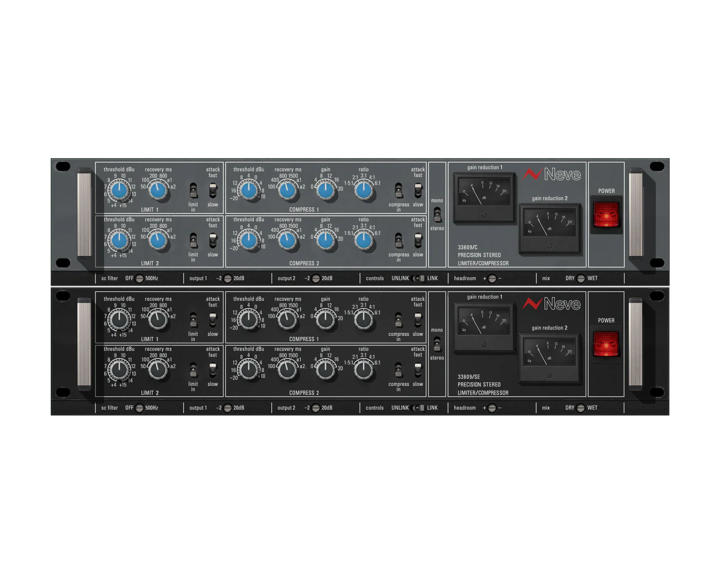
Task: Click Limit 1 threshold knob on 33609/SE unit
Action: [120, 320]
